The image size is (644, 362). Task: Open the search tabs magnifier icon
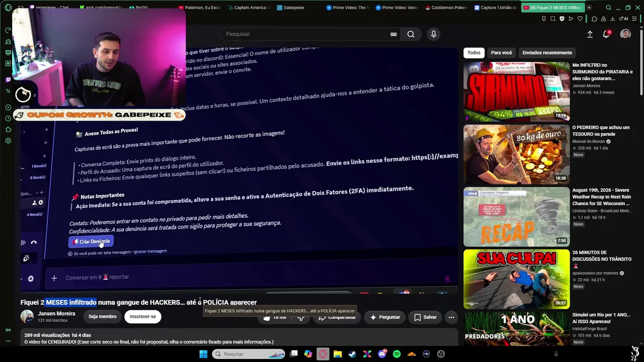tap(608, 8)
